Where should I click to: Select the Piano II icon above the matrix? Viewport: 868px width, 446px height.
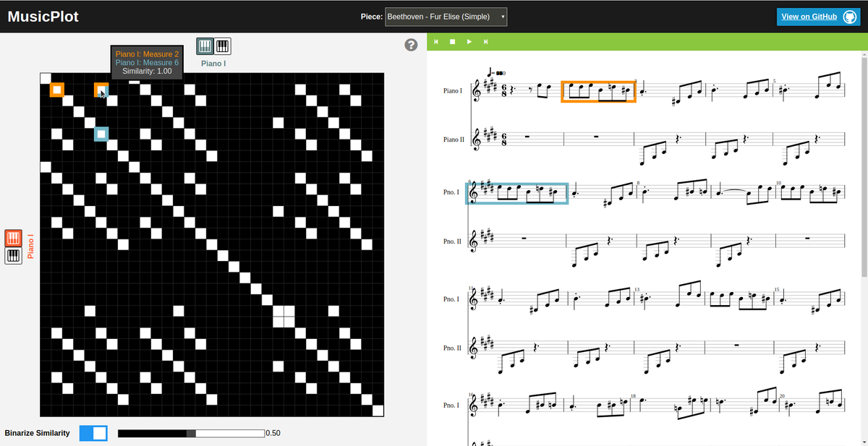(223, 46)
